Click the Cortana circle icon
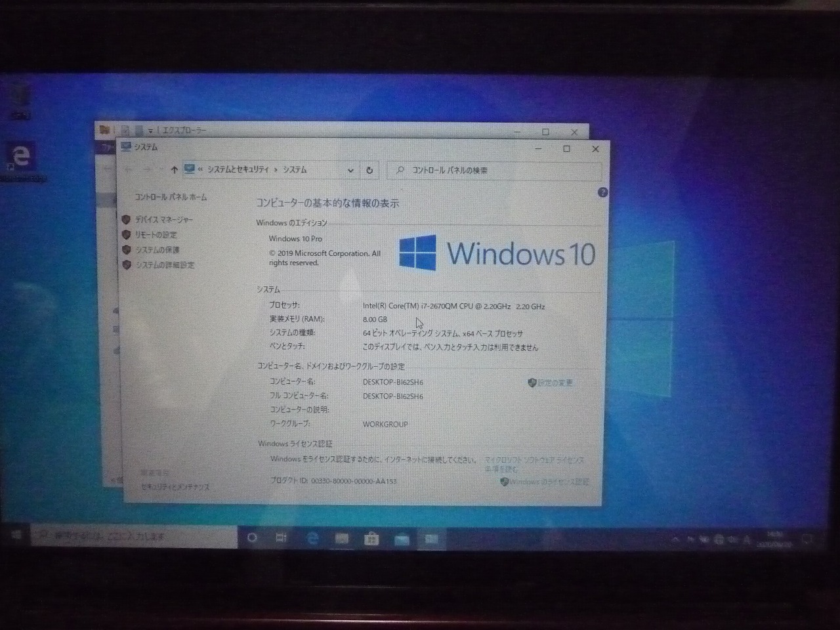The height and width of the screenshot is (630, 840). click(x=252, y=537)
